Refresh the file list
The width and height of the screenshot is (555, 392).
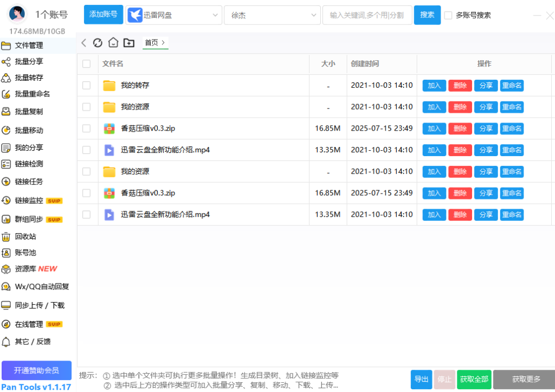pyautogui.click(x=98, y=43)
